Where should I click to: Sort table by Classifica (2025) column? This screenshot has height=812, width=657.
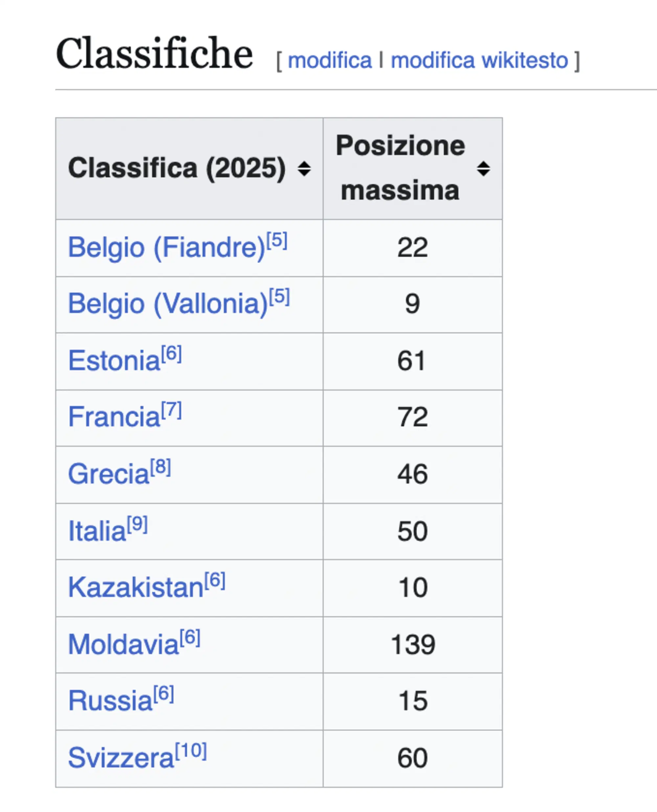(x=304, y=169)
